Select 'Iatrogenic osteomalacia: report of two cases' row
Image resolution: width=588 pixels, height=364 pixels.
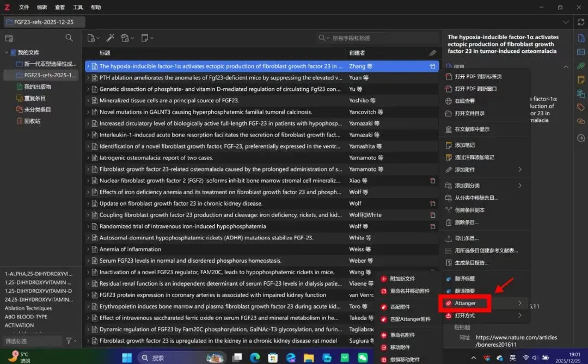pos(262,158)
